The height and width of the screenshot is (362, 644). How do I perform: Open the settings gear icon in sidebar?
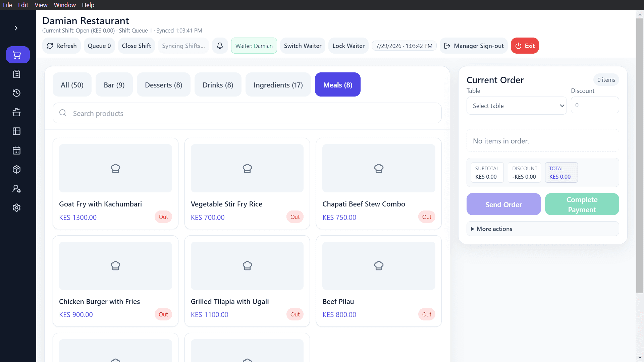[17, 208]
